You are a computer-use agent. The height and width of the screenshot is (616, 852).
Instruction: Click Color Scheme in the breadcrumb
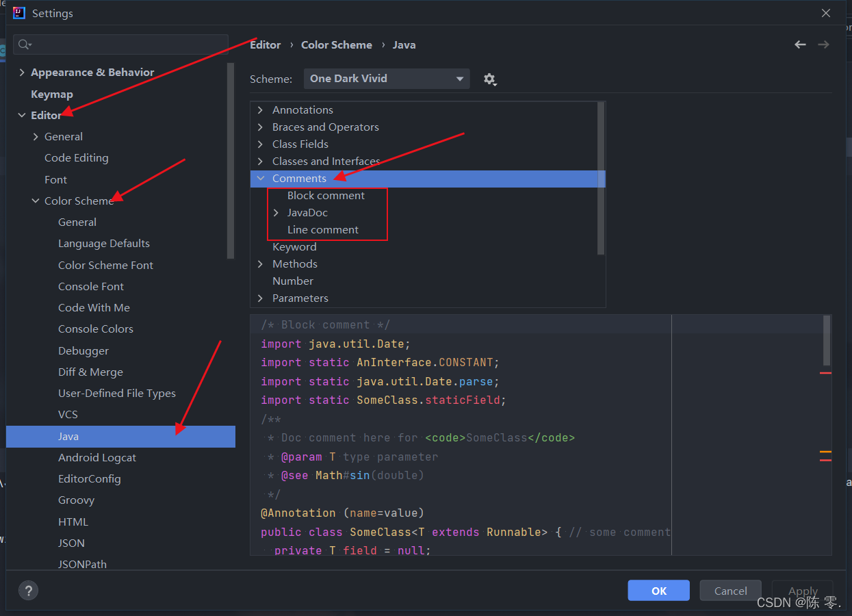click(x=337, y=45)
